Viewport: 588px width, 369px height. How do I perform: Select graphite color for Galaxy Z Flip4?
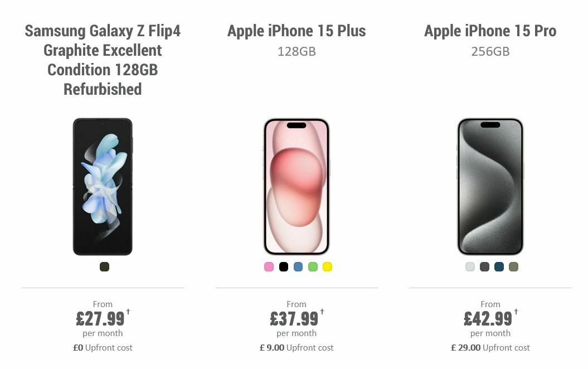tap(104, 266)
